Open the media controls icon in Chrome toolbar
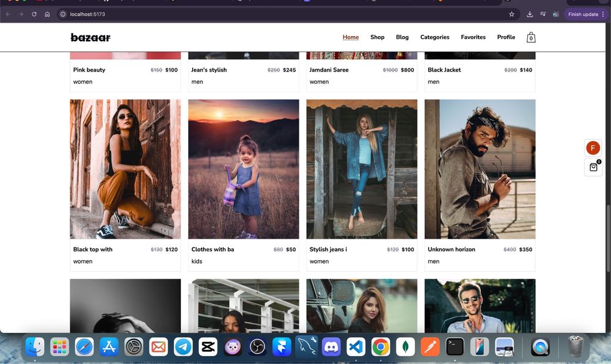Image resolution: width=611 pixels, height=364 pixels. [x=543, y=14]
